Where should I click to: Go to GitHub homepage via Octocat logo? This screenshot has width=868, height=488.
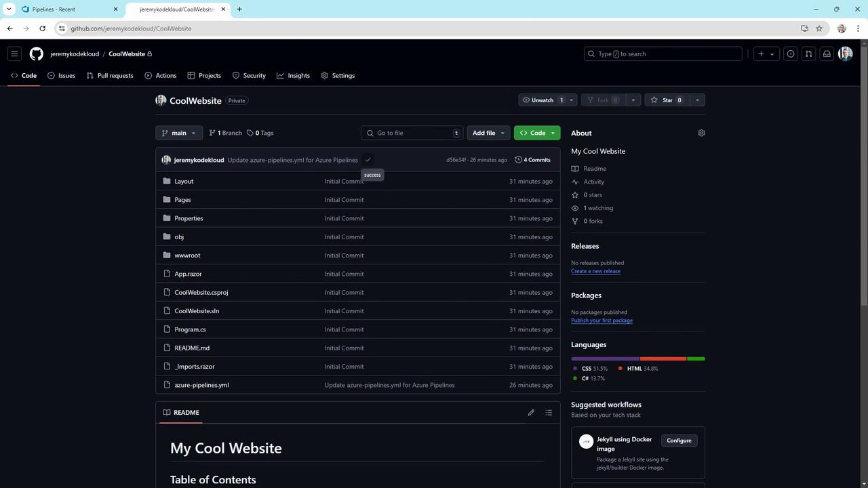pos(37,54)
